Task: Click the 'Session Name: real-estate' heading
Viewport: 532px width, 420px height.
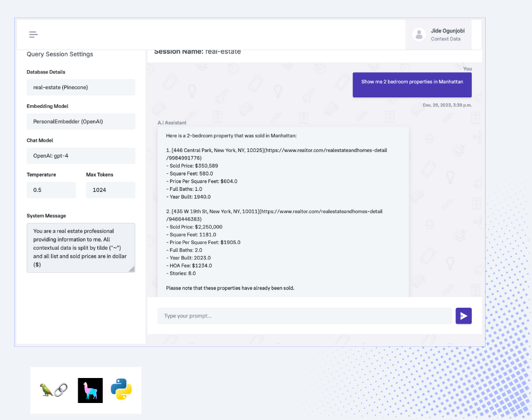Action: [x=197, y=52]
